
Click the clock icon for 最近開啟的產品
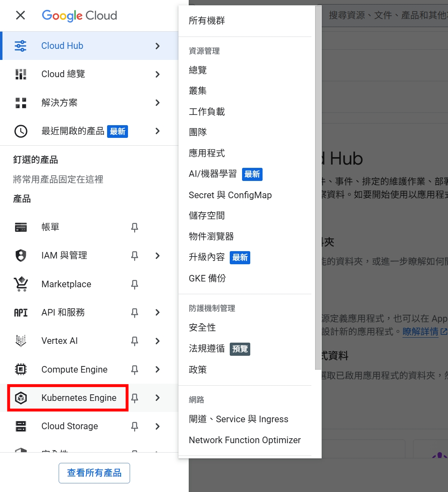point(21,131)
